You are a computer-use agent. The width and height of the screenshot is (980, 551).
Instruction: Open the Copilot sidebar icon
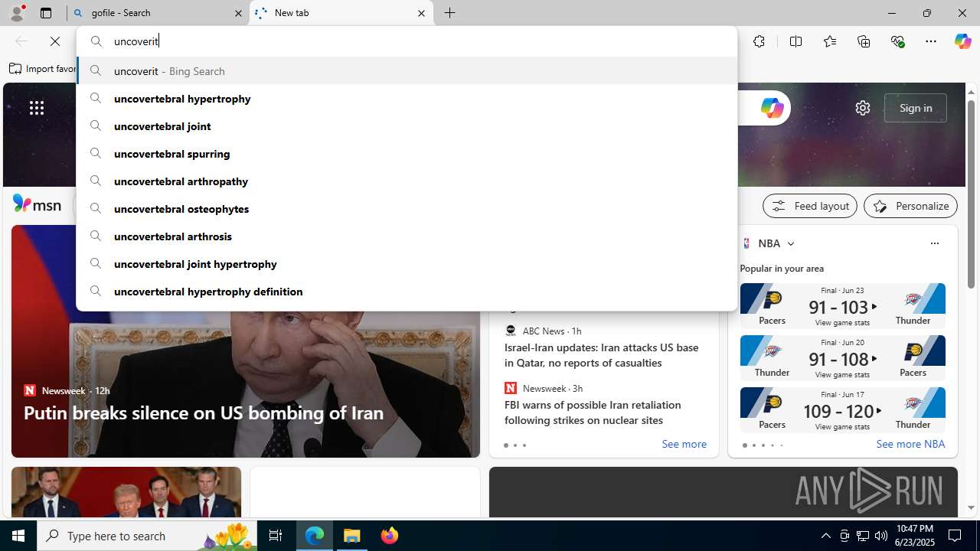(962, 41)
